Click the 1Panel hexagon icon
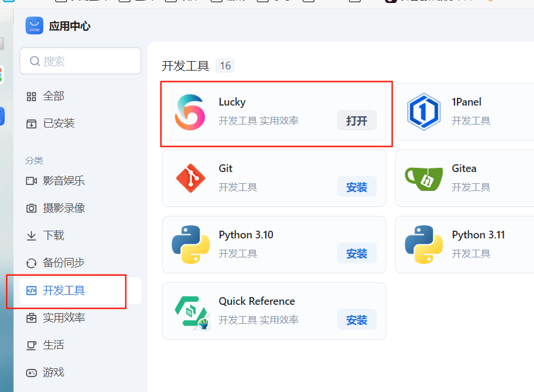Image resolution: width=534 pixels, height=392 pixels. click(424, 112)
